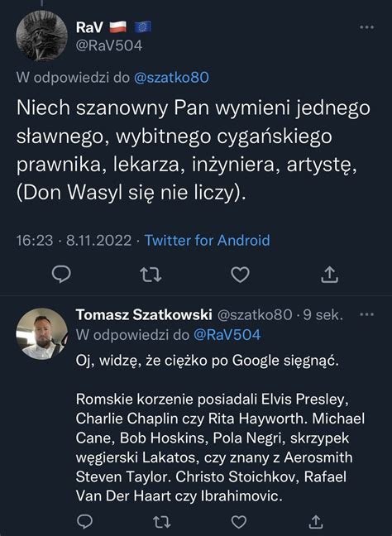Follow the @RaV504 mention link in reply
This screenshot has height=536, width=392.
[x=227, y=335]
